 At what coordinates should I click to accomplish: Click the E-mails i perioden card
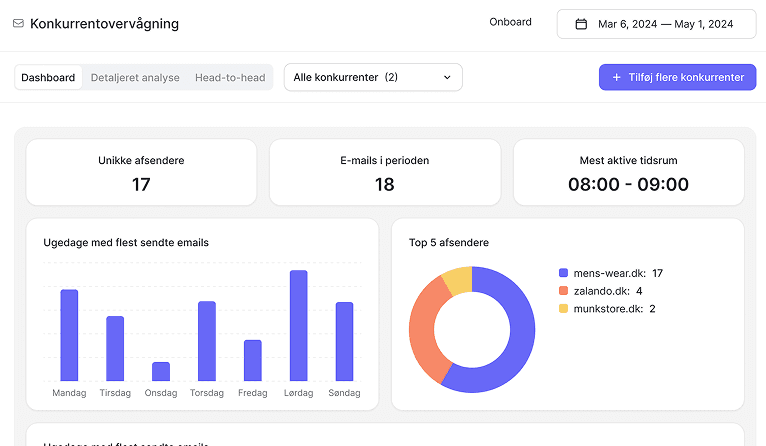pyautogui.click(x=385, y=172)
